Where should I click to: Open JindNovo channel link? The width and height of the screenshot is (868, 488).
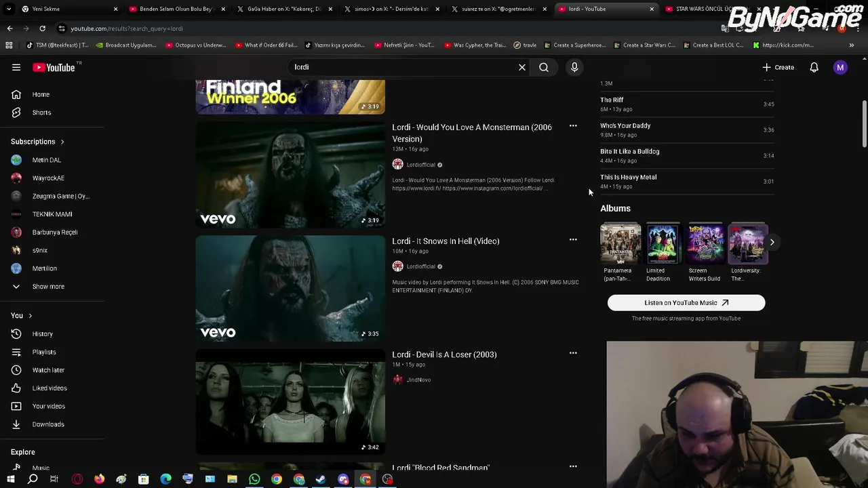click(x=418, y=380)
